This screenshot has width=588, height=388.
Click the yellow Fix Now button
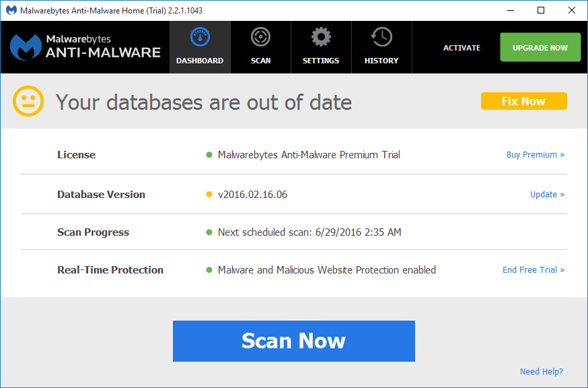524,101
